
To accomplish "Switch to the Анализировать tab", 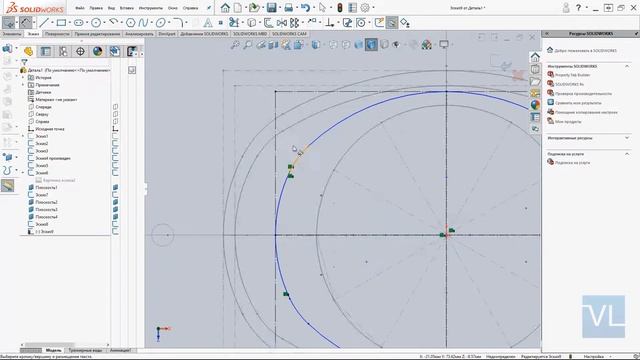I will [x=139, y=34].
